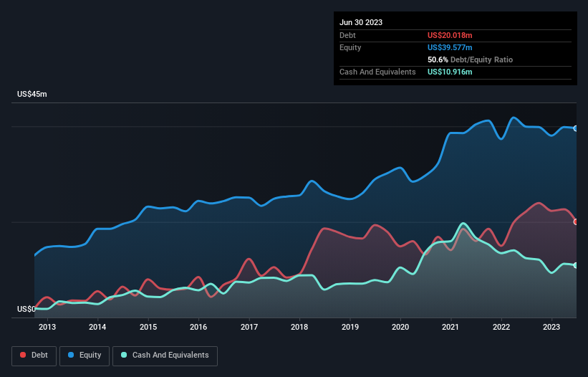Click the US$10.916m cash value
This screenshot has width=588, height=377.
click(450, 72)
